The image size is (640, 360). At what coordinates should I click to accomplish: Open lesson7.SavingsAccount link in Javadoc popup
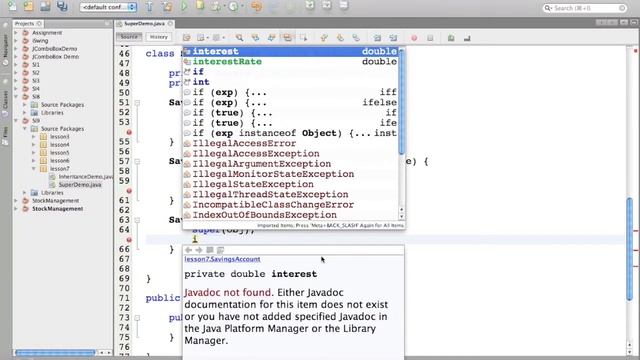222,259
